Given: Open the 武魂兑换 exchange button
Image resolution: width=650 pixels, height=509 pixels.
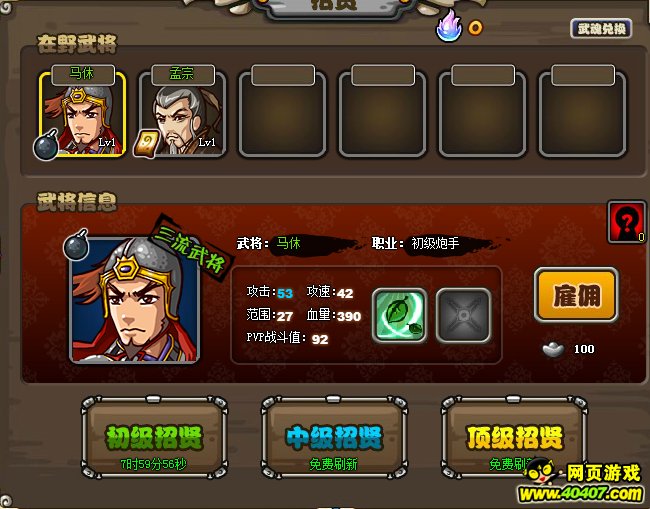Looking at the screenshot, I should (x=601, y=29).
